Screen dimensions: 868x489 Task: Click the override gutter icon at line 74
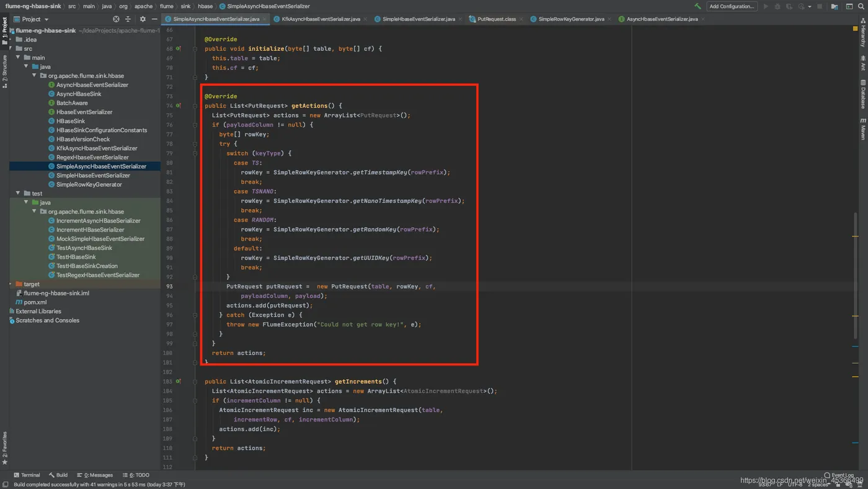(179, 105)
